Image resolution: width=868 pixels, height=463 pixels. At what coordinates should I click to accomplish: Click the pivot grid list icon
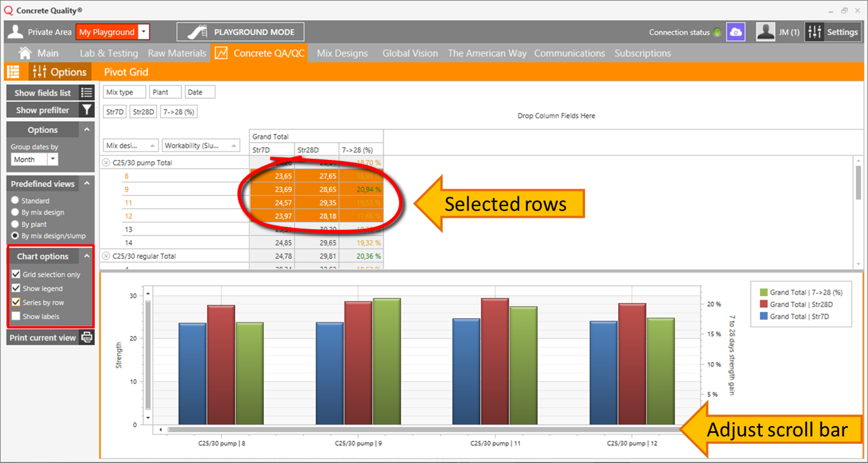13,72
